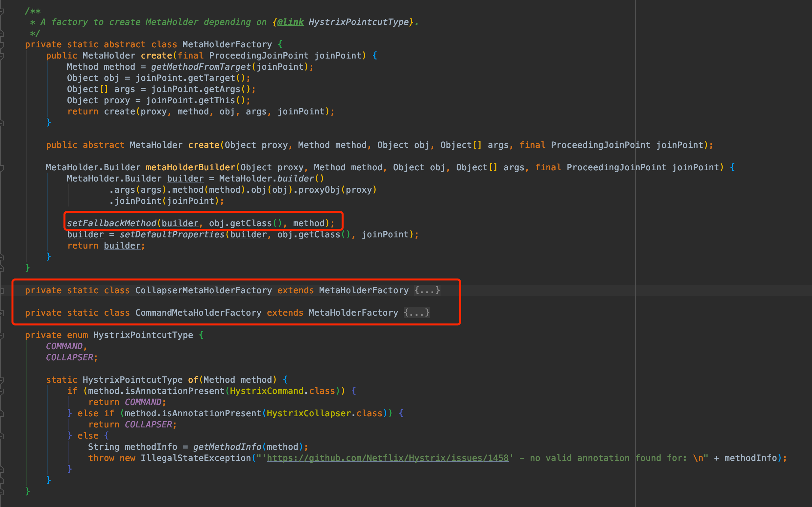Collapse HystrixPointcutType enum with gutter fold marker

tap(2, 335)
